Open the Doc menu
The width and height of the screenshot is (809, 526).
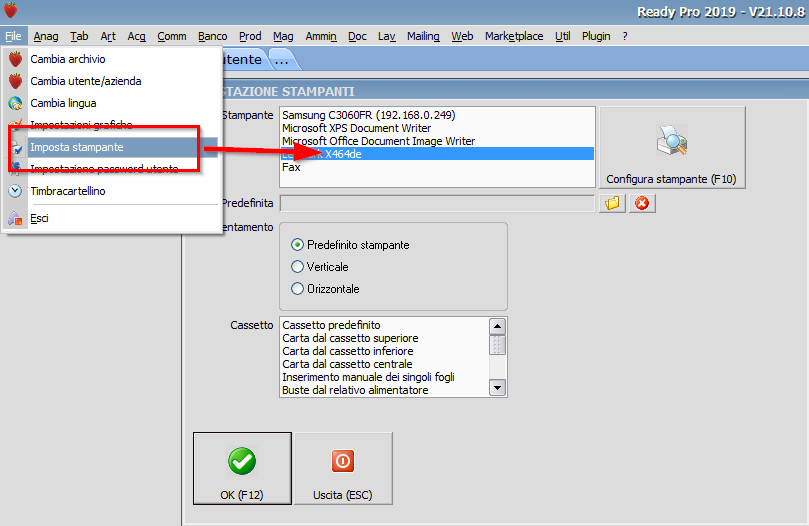point(357,36)
